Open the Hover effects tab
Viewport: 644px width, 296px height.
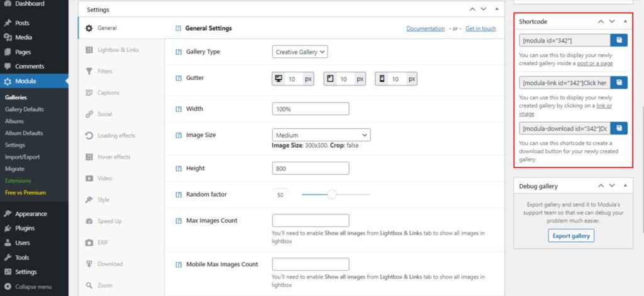[x=113, y=157]
